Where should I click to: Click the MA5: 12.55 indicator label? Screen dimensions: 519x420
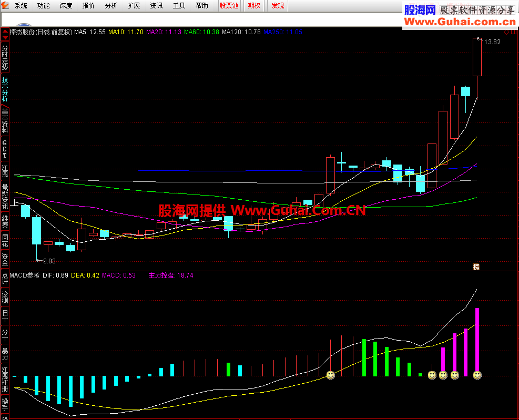coord(90,32)
